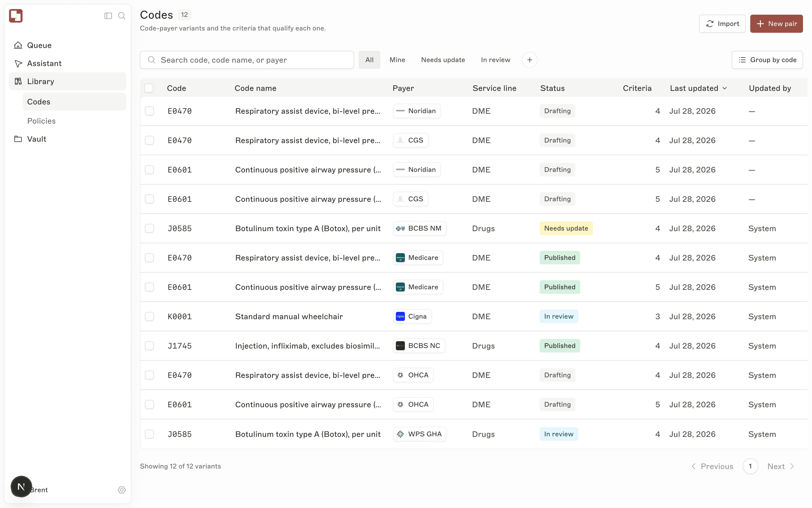Focus the search code or payer field
The image size is (812, 508).
pos(247,60)
